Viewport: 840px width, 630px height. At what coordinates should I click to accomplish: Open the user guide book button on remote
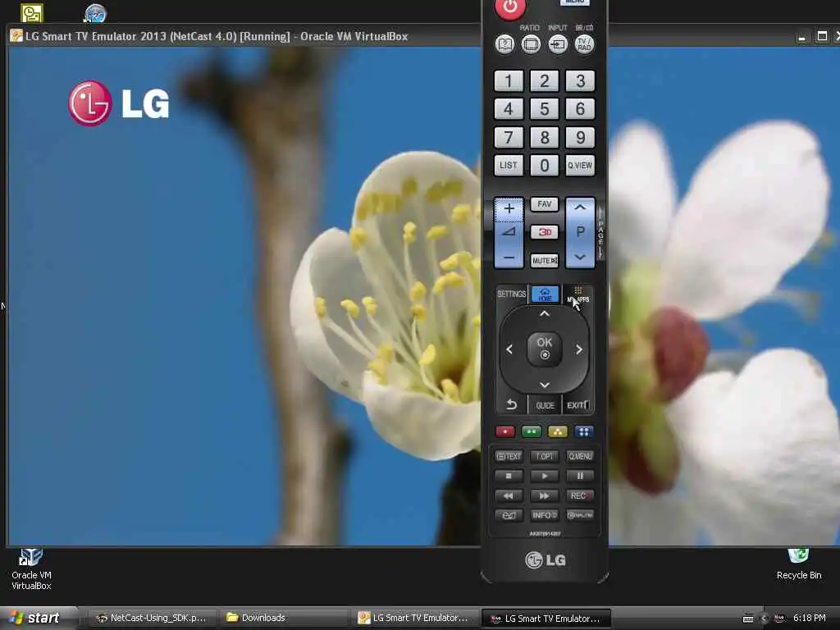tap(504, 44)
